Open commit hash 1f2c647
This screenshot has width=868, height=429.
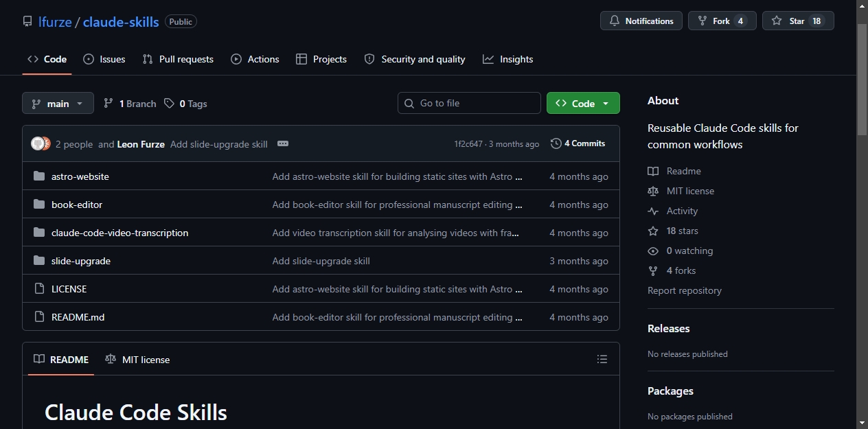[x=468, y=144]
